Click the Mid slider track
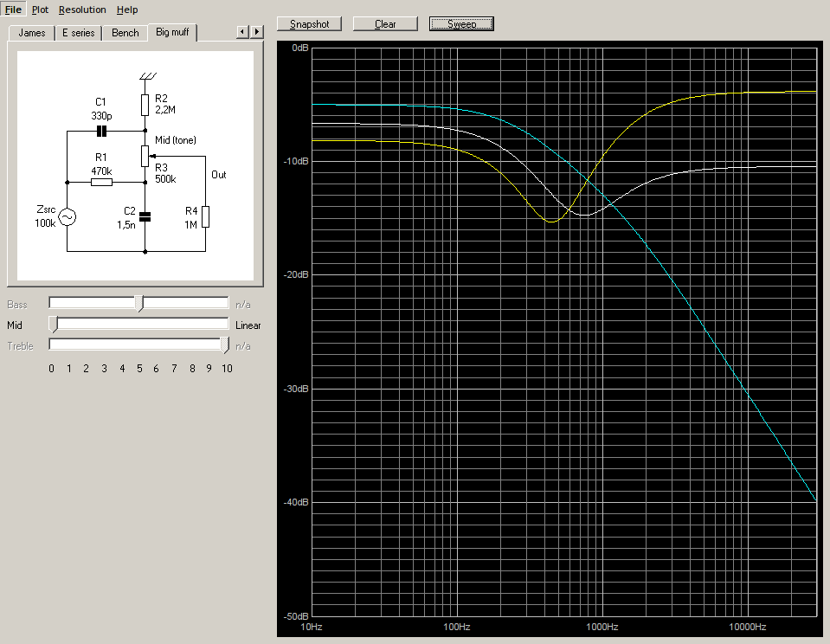This screenshot has height=644, width=830. (138, 325)
